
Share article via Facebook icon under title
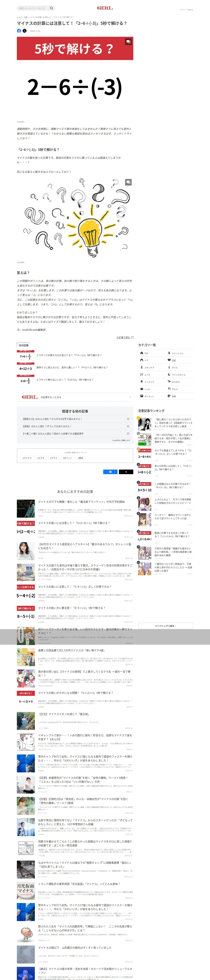tap(19, 31)
